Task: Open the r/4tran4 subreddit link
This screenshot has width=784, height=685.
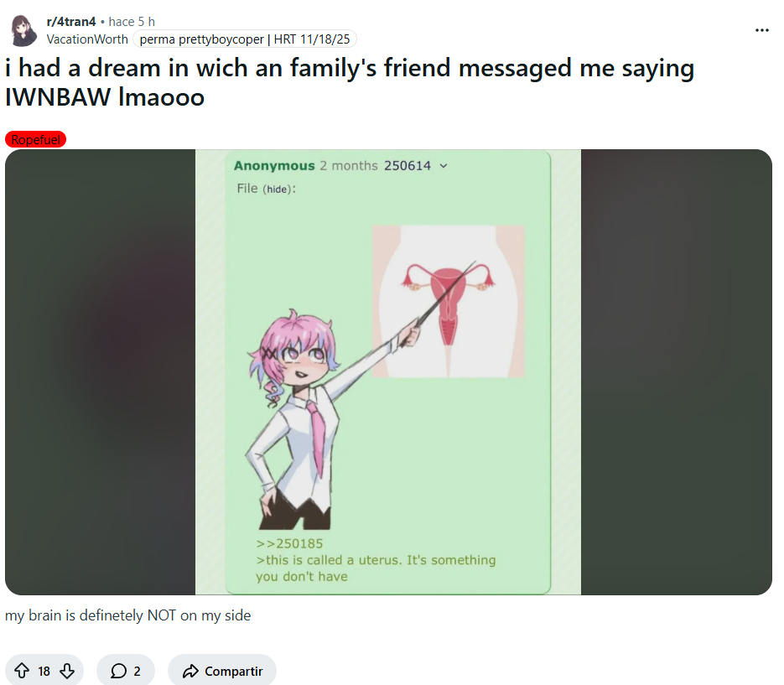Action: 71,22
